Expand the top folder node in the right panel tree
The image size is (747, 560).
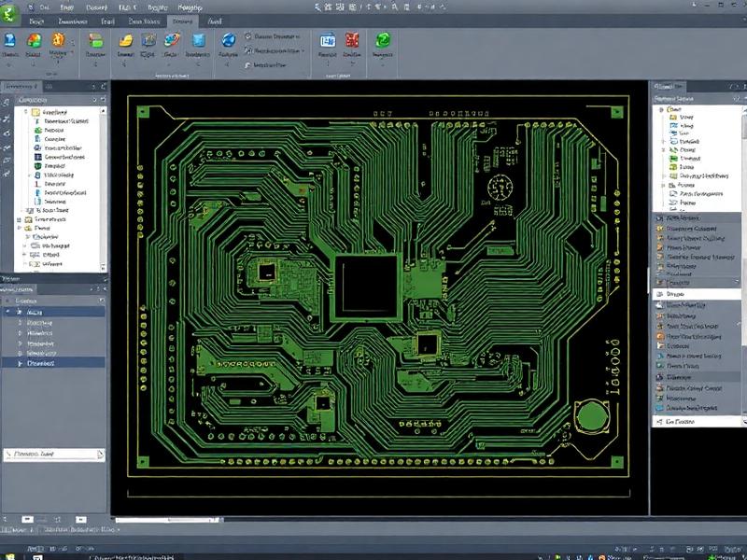[x=661, y=110]
